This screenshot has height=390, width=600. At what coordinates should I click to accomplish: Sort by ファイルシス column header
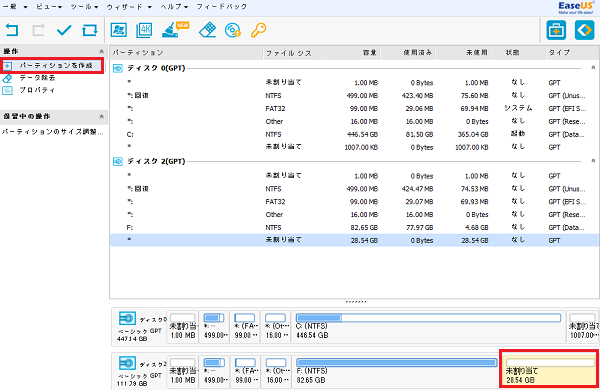click(294, 53)
